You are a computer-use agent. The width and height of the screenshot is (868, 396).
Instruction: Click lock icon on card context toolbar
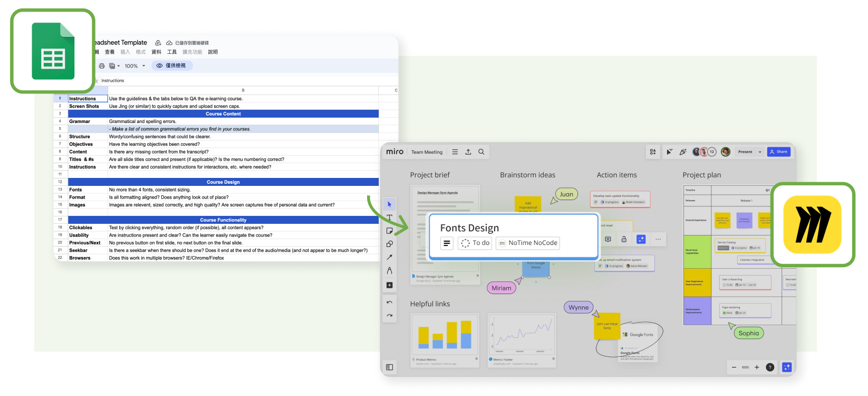624,239
